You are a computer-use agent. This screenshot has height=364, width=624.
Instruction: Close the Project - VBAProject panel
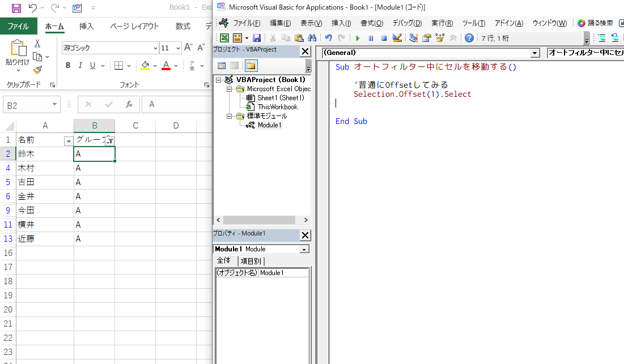[305, 52]
